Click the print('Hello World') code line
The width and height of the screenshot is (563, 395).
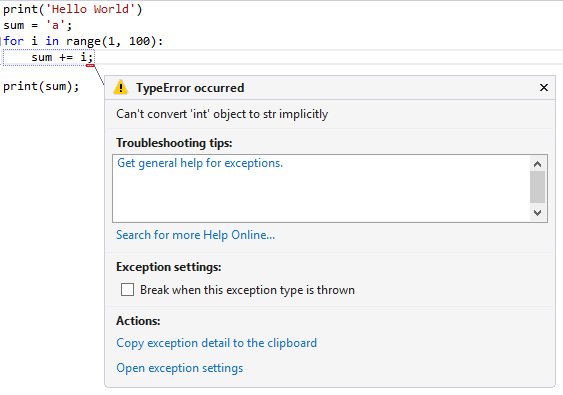[73, 9]
